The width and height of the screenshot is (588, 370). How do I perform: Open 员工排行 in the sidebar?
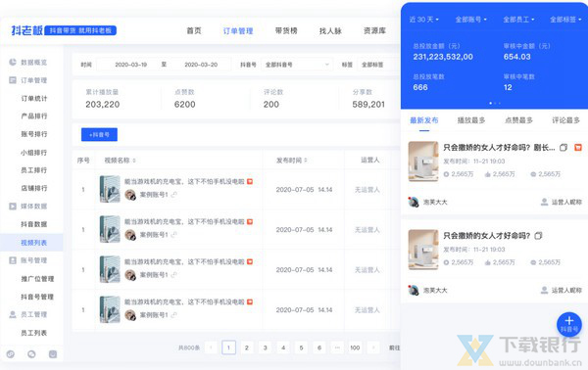[34, 170]
